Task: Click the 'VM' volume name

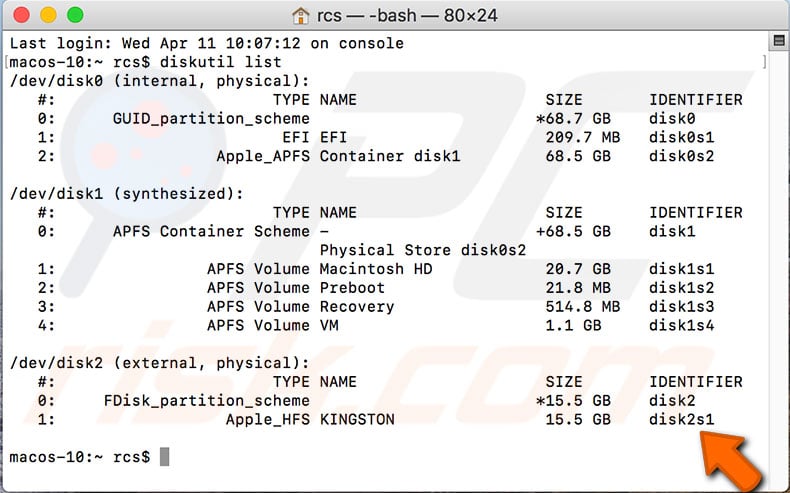Action: [329, 325]
